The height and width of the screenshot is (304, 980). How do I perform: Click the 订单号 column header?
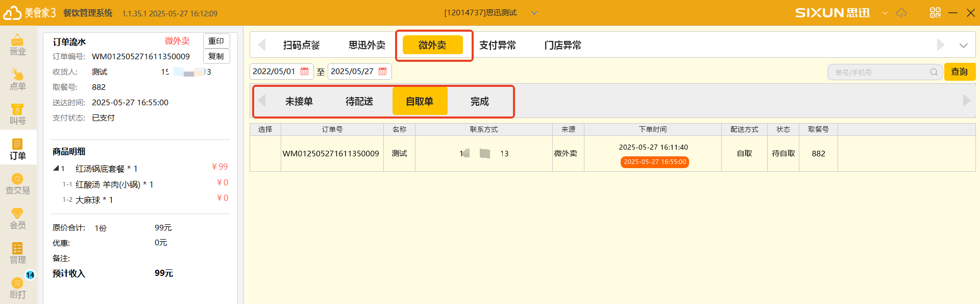coord(332,129)
